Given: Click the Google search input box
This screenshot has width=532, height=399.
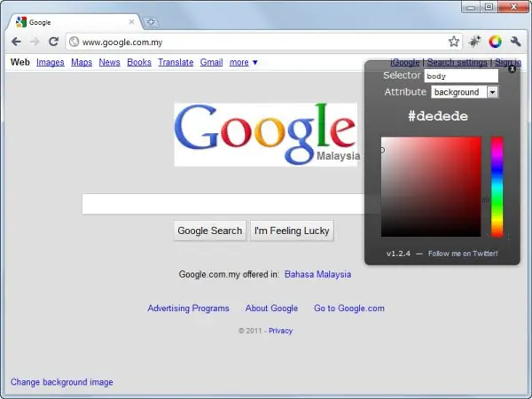Looking at the screenshot, I should (231, 204).
